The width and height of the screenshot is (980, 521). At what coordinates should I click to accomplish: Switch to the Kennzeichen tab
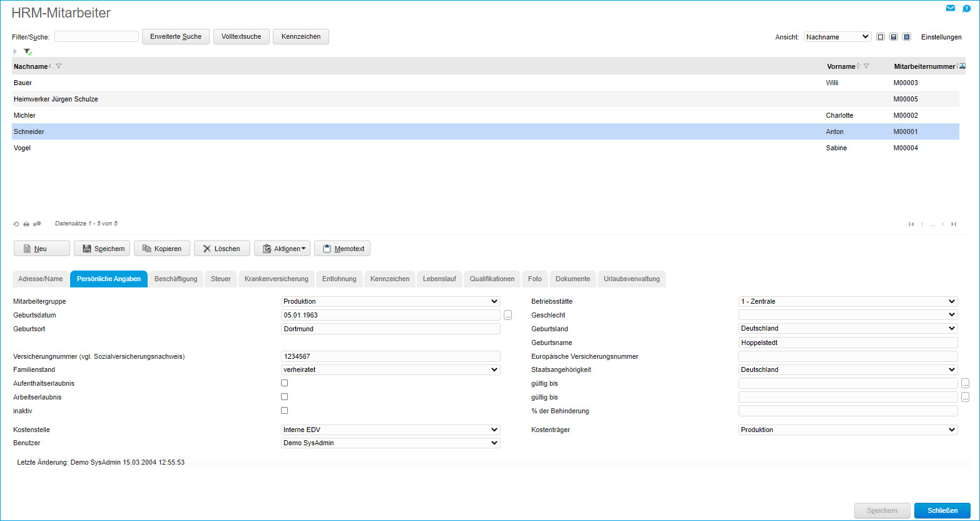click(390, 279)
